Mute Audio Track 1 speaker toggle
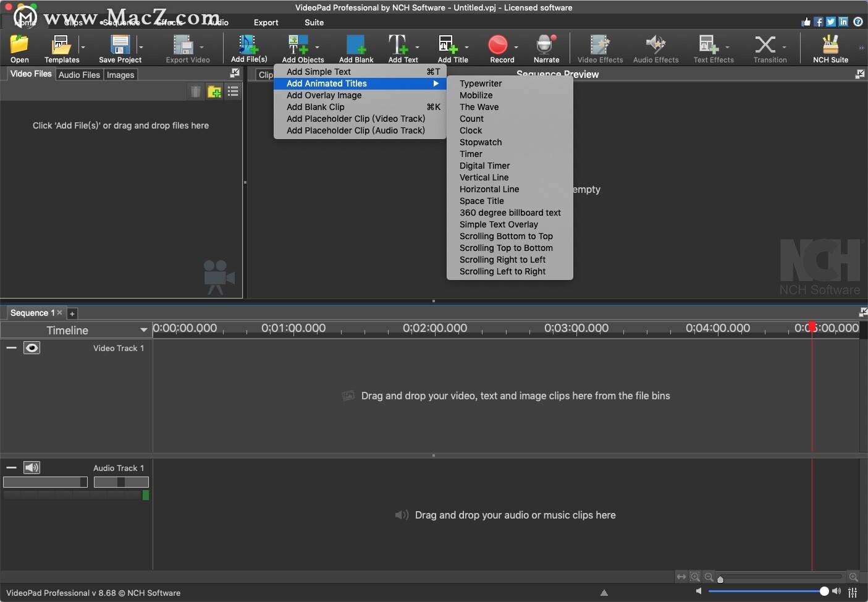The height and width of the screenshot is (602, 868). tap(32, 468)
